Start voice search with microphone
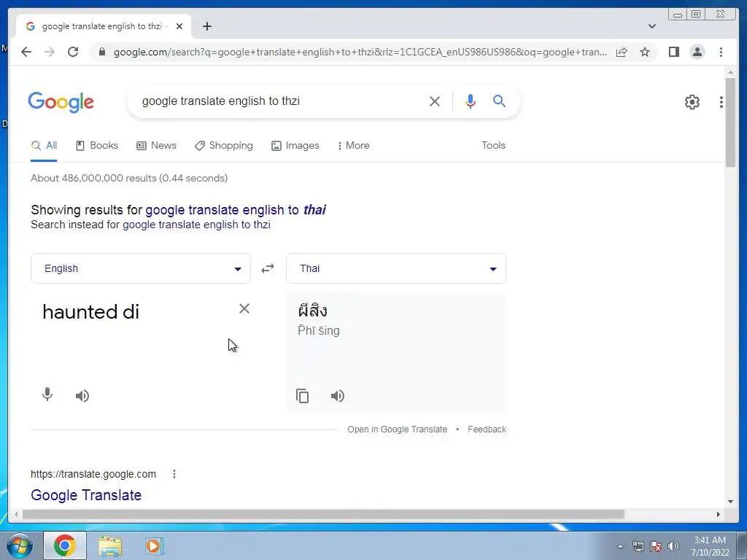747x560 pixels. pyautogui.click(x=471, y=101)
